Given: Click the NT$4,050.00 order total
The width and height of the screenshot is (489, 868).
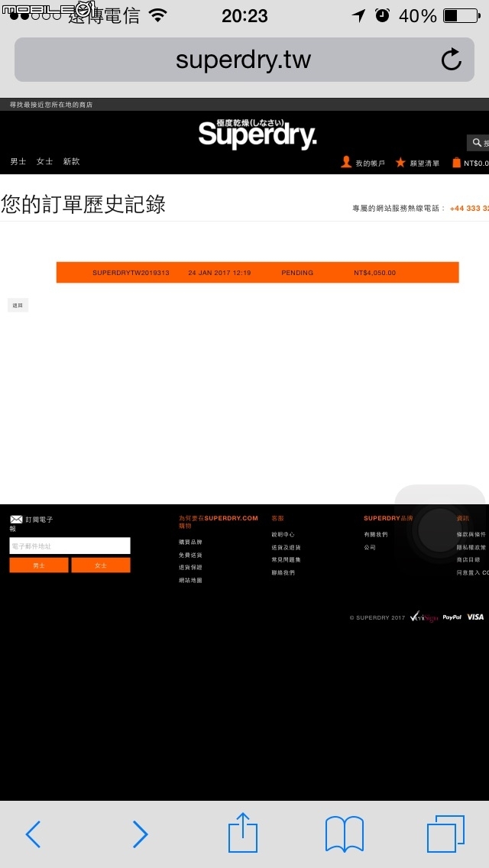Looking at the screenshot, I should point(375,273).
